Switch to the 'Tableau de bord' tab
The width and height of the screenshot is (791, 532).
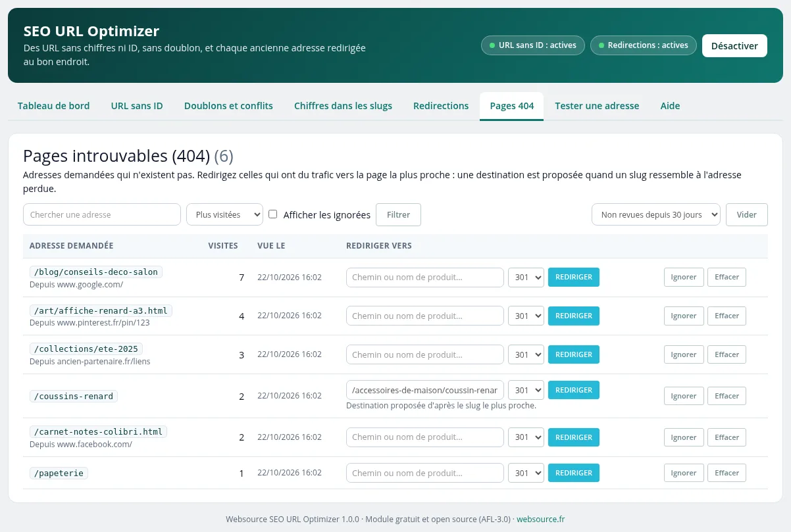[x=53, y=106]
